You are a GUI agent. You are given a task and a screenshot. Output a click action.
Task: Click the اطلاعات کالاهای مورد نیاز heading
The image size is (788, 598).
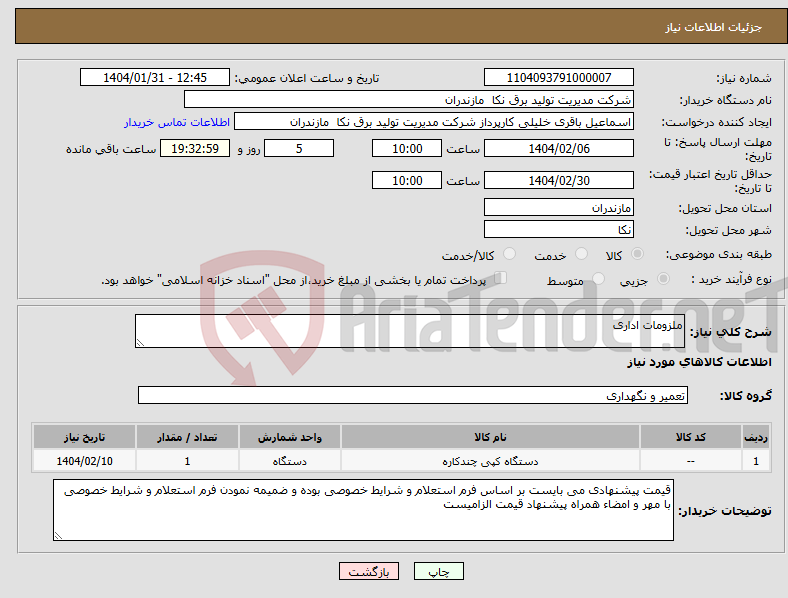699,362
